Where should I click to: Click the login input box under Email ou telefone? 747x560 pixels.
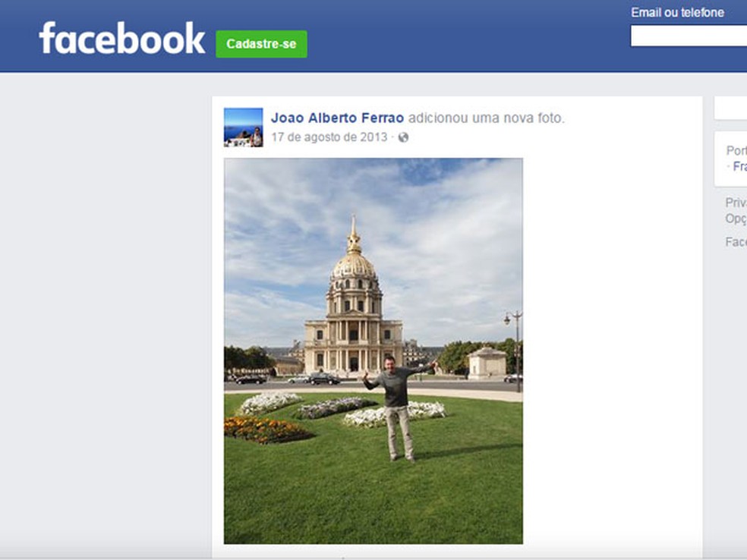687,34
